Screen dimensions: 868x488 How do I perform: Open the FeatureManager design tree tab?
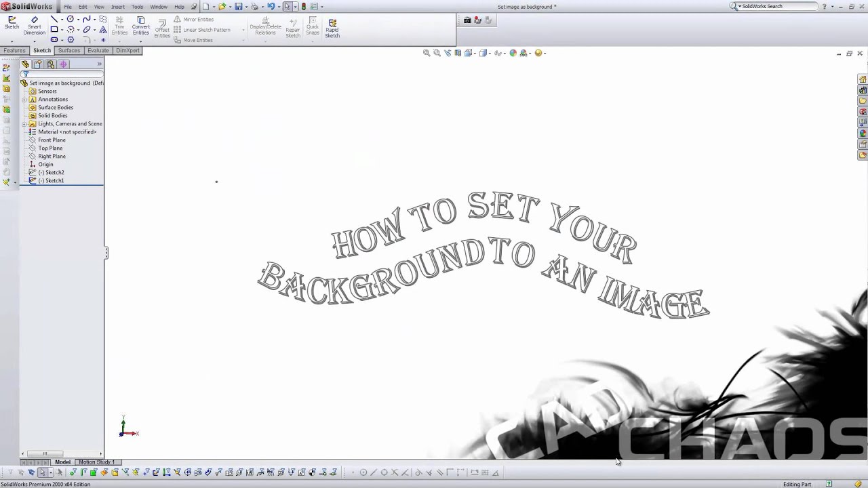[25, 64]
